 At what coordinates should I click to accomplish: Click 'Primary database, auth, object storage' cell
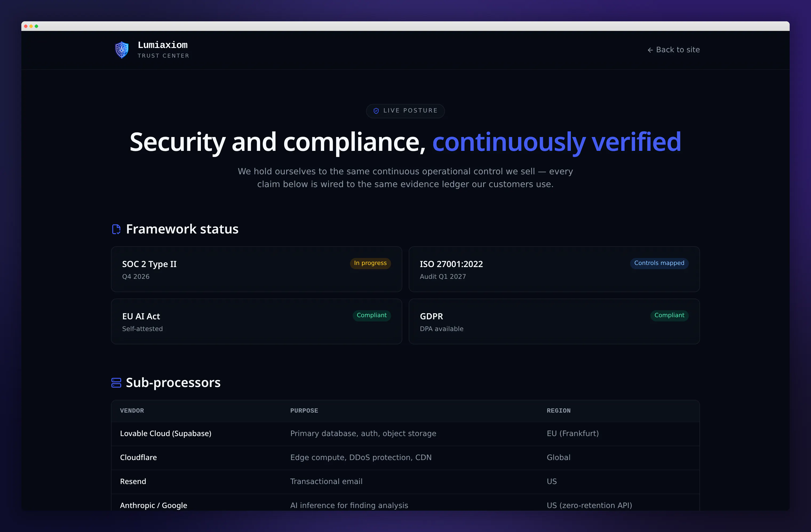(x=363, y=434)
